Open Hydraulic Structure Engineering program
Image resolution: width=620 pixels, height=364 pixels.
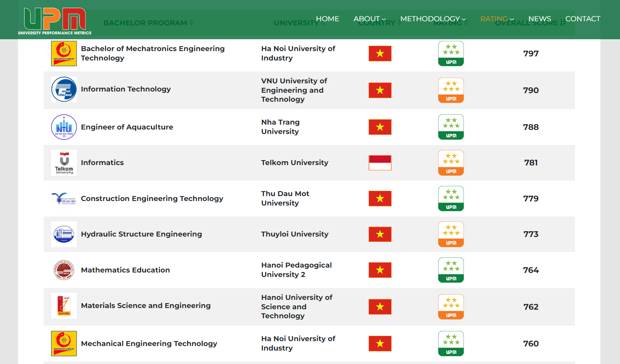coord(141,234)
